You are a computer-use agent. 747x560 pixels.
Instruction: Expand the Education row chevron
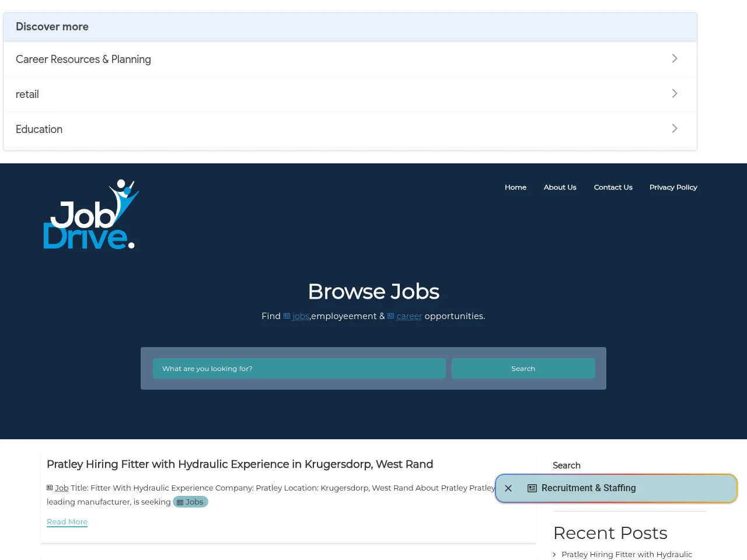pyautogui.click(x=675, y=129)
